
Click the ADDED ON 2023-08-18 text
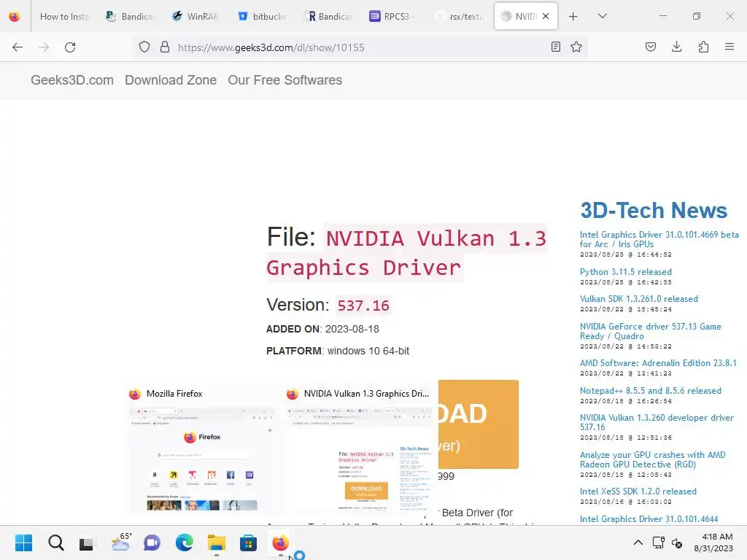point(322,329)
